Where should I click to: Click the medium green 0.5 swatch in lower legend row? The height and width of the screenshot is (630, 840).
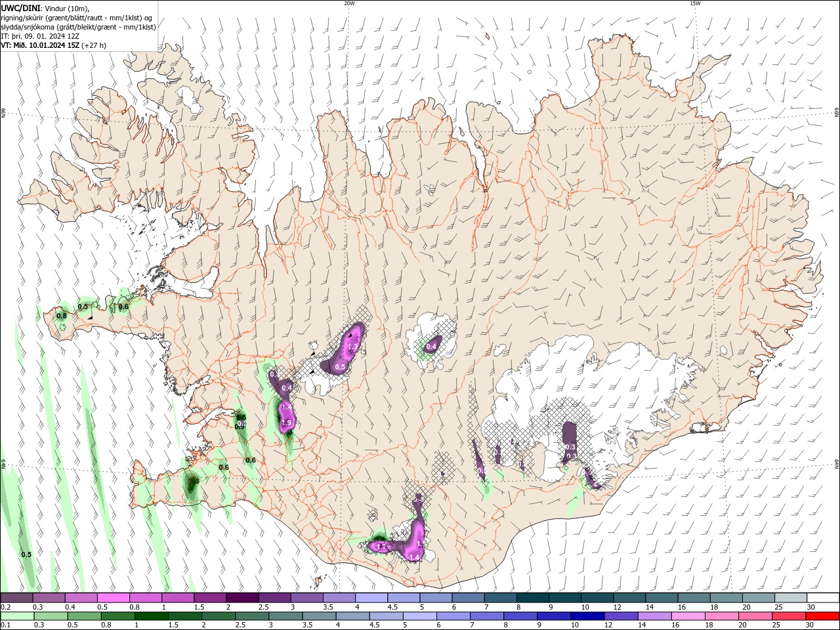85,616
